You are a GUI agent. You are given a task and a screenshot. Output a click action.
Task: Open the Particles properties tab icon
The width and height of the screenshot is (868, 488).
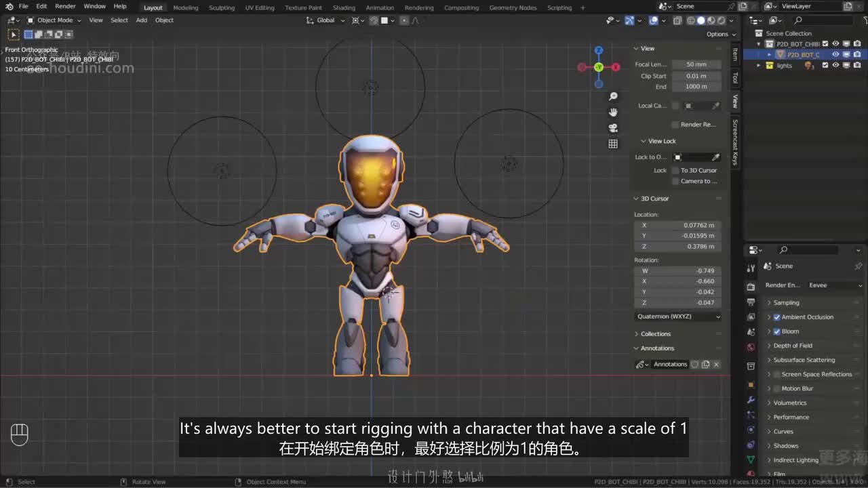751,415
